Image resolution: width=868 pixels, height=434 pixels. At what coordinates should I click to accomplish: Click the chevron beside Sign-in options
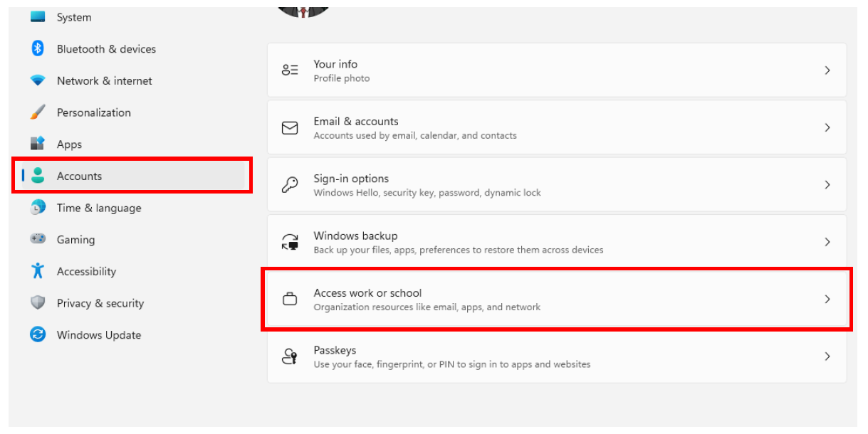click(x=827, y=185)
